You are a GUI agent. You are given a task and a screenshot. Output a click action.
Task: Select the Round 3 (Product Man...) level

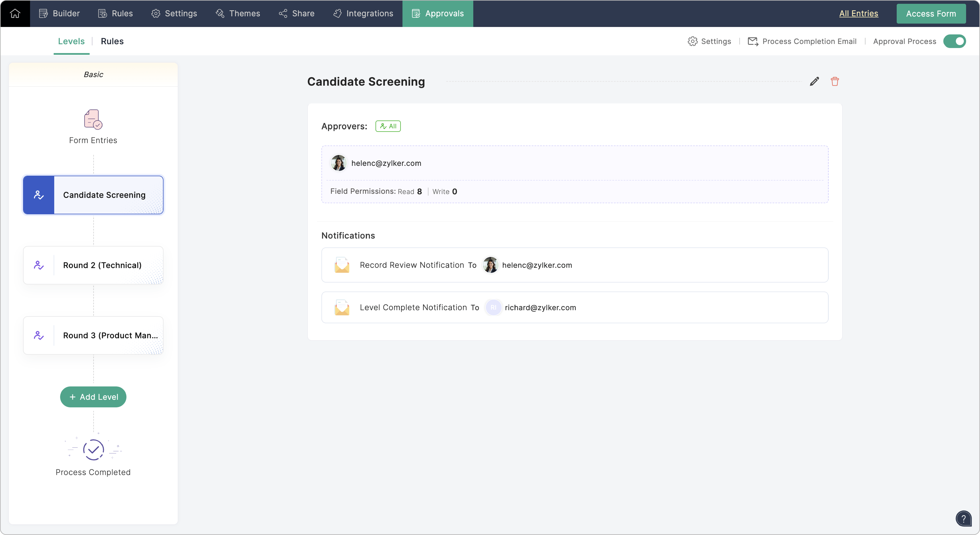tap(93, 335)
